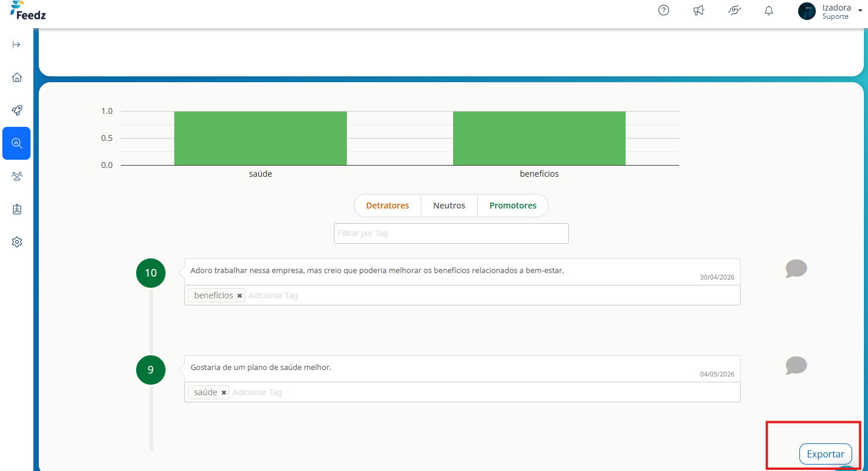Open comment bubble for score 9 response
Screen dimensions: 868x471
pyautogui.click(x=796, y=366)
